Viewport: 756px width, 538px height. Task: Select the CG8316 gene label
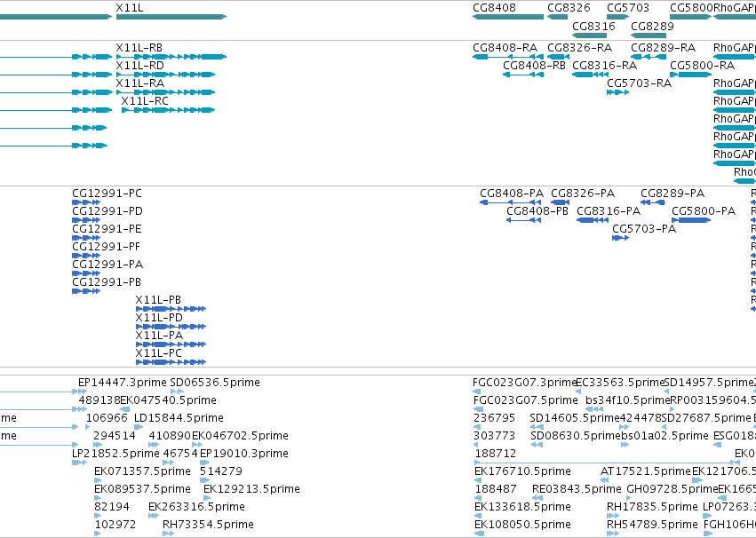[x=593, y=26]
